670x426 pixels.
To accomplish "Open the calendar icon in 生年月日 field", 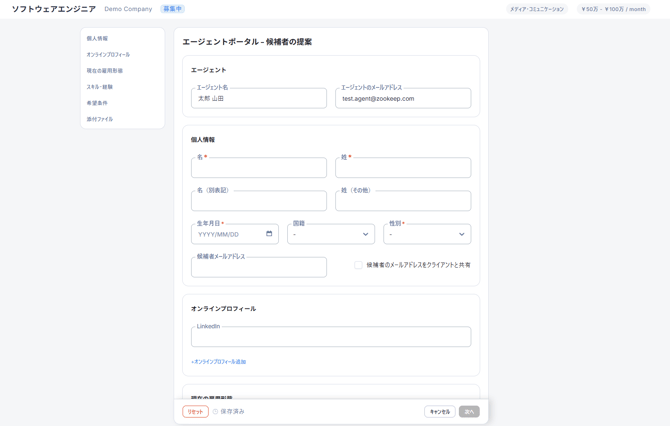I will tap(269, 234).
